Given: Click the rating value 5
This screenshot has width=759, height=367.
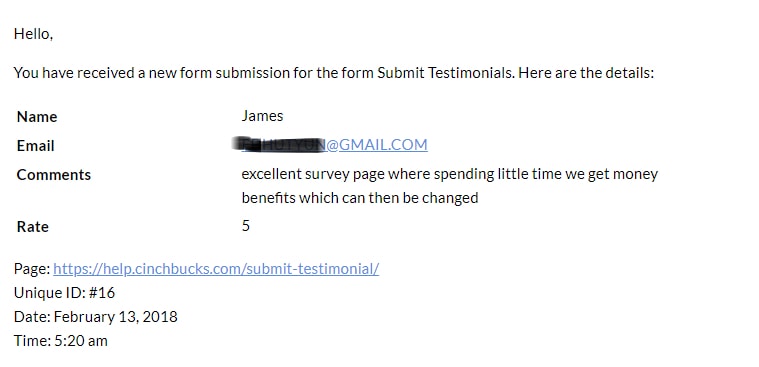Looking at the screenshot, I should click(246, 226).
